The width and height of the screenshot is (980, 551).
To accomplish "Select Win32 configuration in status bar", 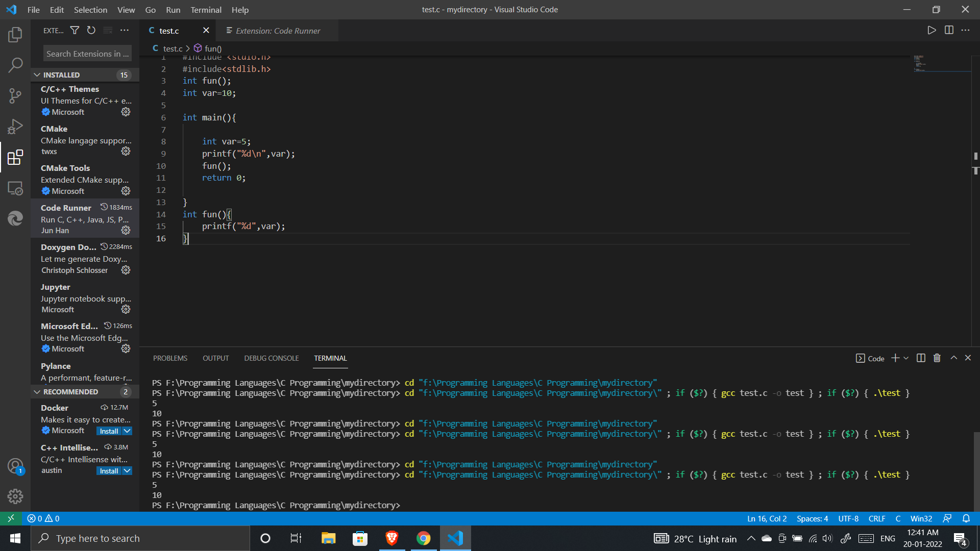I will [x=921, y=518].
